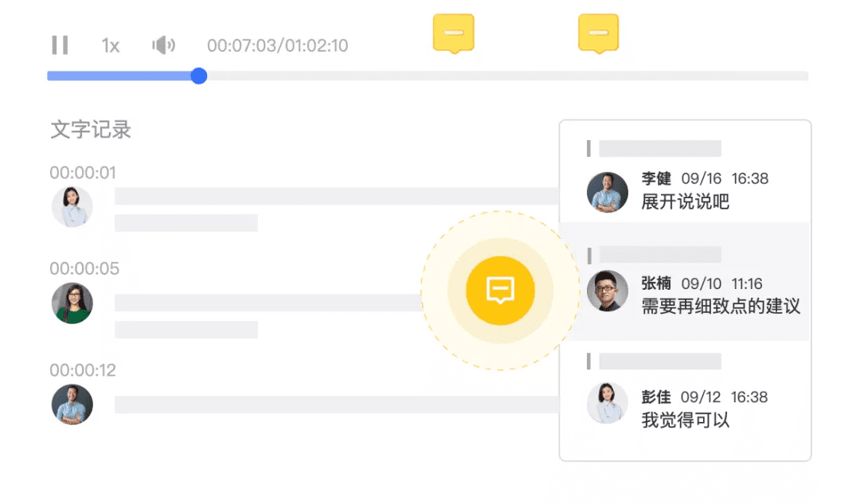This screenshot has height=504, width=860.
Task: Click the 09/12 16:38 comment date
Action: point(724,397)
